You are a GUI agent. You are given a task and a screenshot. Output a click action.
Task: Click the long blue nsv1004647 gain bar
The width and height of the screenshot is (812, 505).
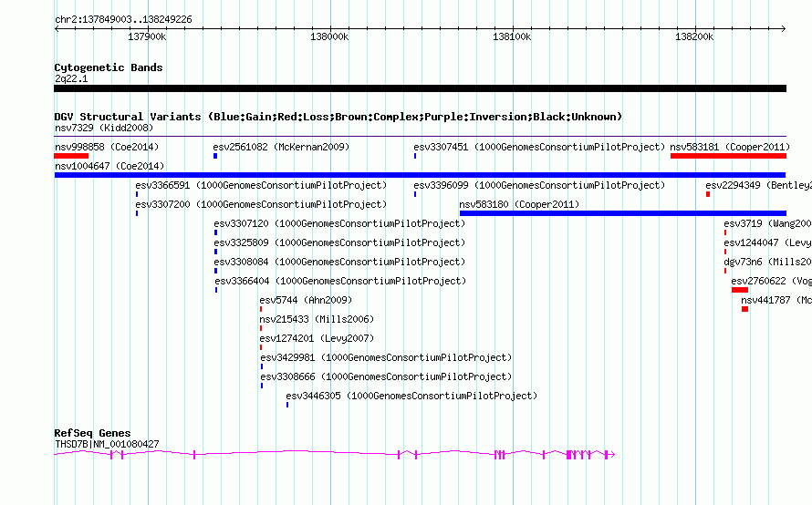pos(420,175)
